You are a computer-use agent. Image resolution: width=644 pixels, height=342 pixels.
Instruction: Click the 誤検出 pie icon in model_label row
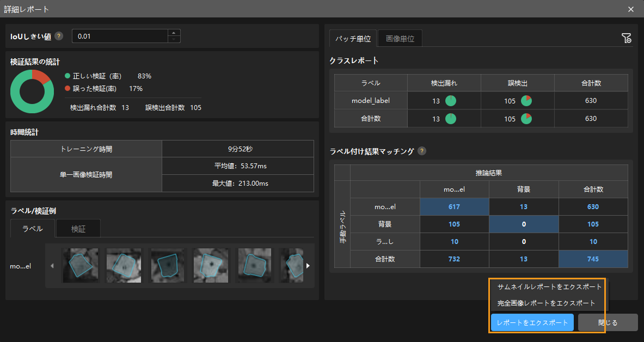click(x=526, y=101)
